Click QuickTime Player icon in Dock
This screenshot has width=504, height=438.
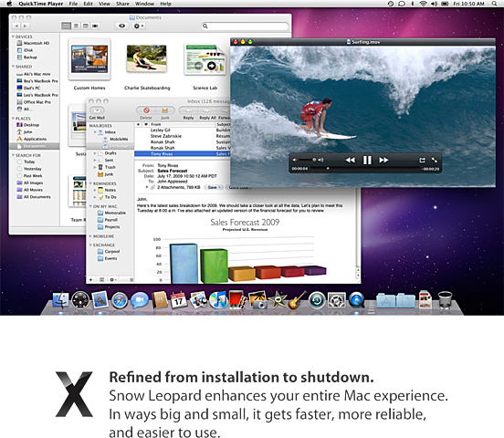(356, 300)
